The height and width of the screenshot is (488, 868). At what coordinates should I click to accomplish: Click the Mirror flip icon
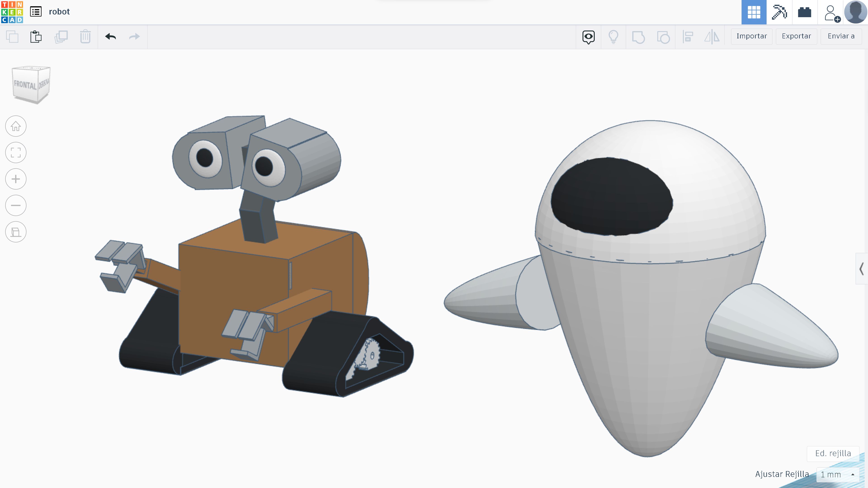coord(712,37)
